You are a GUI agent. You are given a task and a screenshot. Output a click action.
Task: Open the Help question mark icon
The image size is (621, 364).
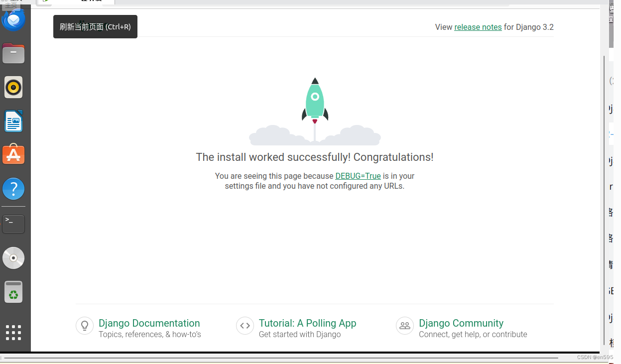coord(13,189)
